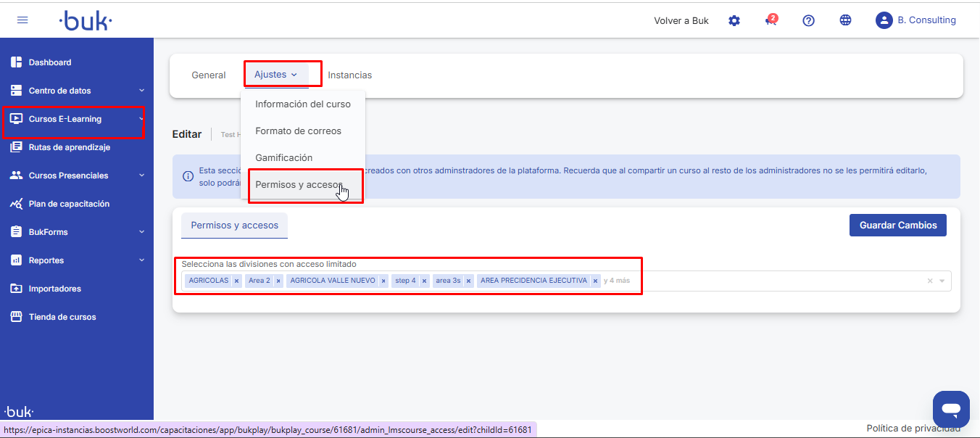Open the Ajustes dropdown tab

pos(275,75)
